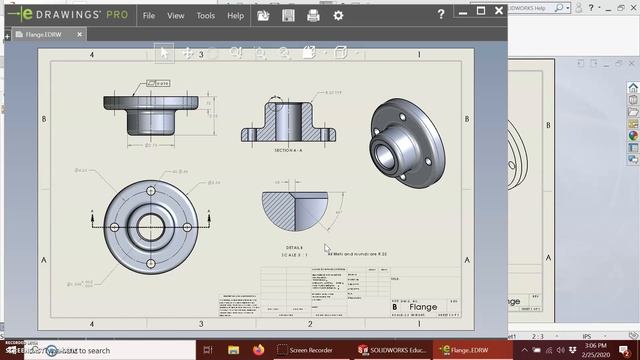Image resolution: width=640 pixels, height=360 pixels.
Task: Launch Firefox from the taskbar
Action: [258, 350]
